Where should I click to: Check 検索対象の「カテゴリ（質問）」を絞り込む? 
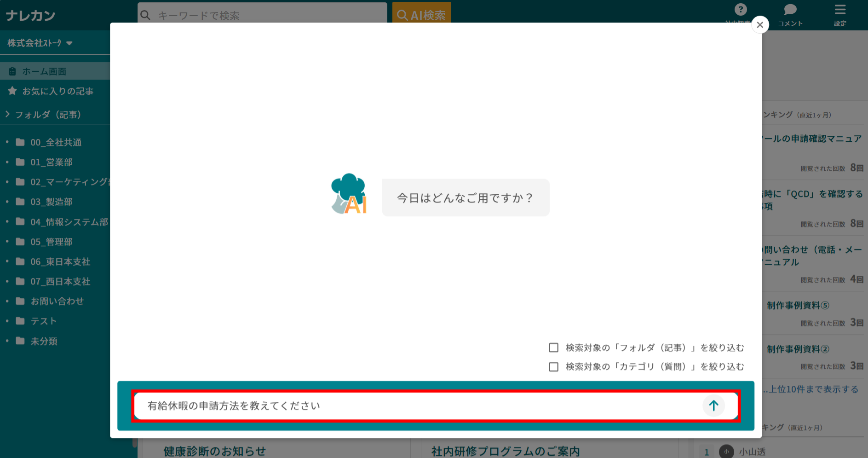tap(553, 366)
